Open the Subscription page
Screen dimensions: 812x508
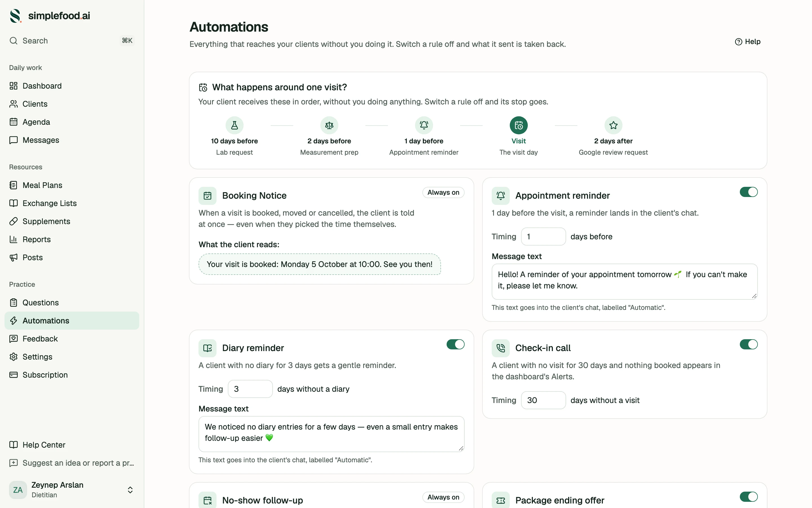tap(72, 375)
